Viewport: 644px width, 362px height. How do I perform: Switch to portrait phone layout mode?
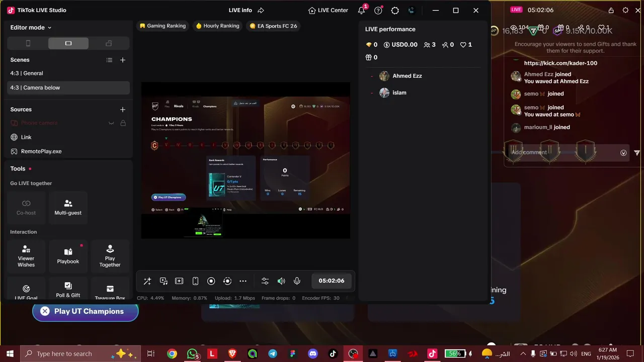(x=28, y=43)
